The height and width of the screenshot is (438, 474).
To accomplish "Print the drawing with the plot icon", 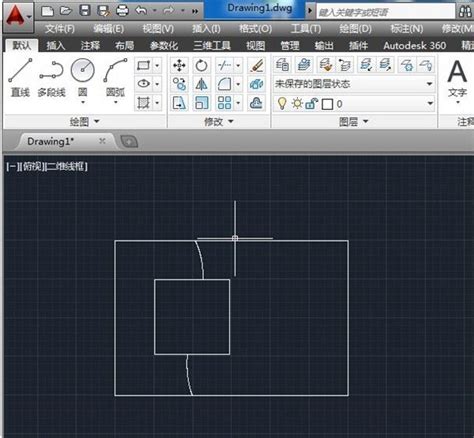I will tap(122, 11).
